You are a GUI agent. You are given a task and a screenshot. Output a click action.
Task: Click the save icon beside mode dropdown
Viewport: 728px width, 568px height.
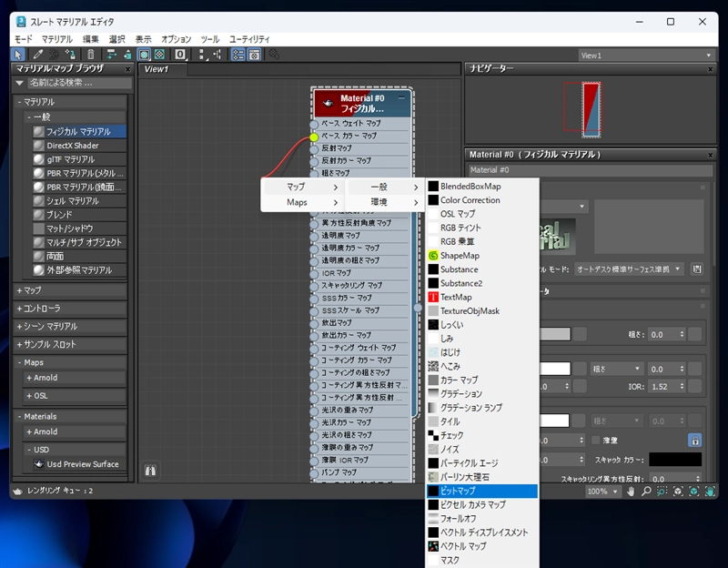pyautogui.click(x=697, y=269)
